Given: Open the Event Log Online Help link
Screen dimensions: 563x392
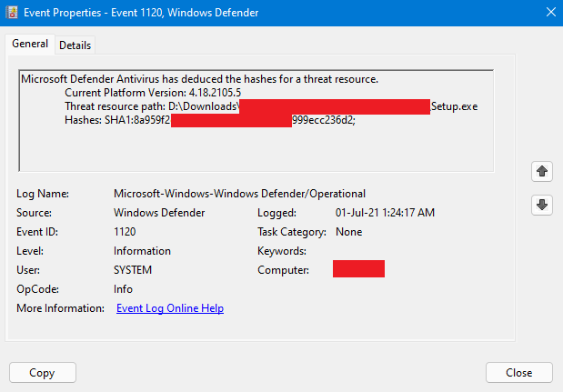Looking at the screenshot, I should tap(170, 308).
